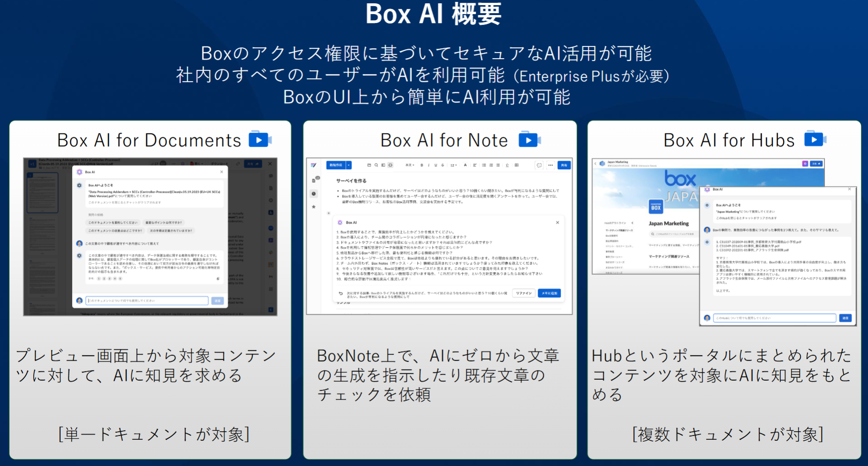
Task: Open comments bubble icon in Box Notes
Action: 539,165
